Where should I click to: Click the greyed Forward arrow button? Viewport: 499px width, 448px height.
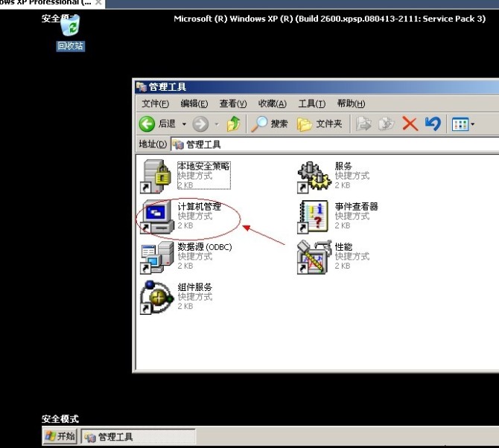coord(200,124)
